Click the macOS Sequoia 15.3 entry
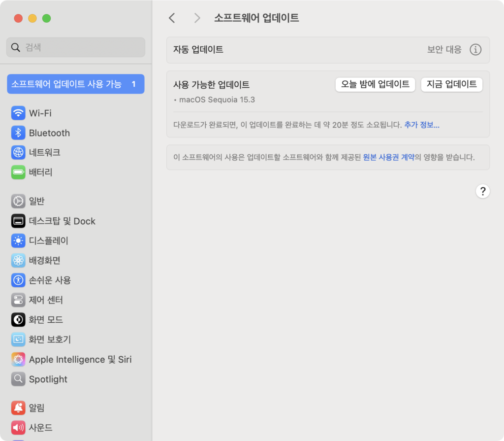The height and width of the screenshot is (441, 504). click(x=217, y=100)
